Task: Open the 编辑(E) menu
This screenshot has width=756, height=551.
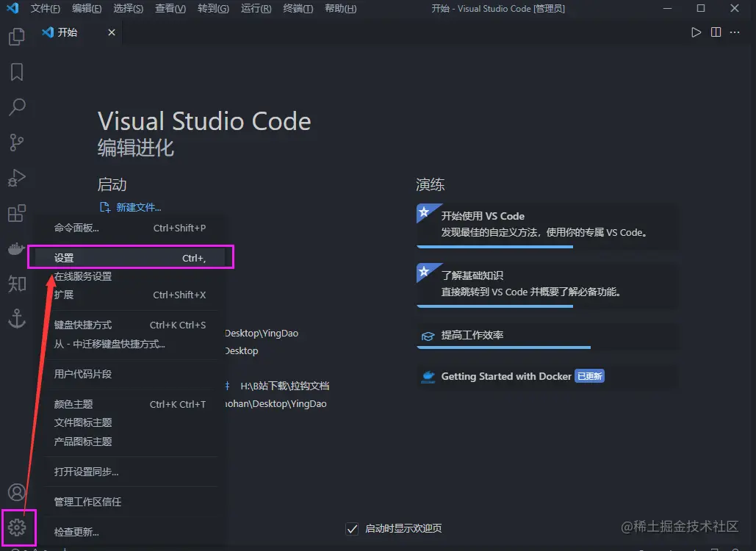Action: [x=87, y=9]
